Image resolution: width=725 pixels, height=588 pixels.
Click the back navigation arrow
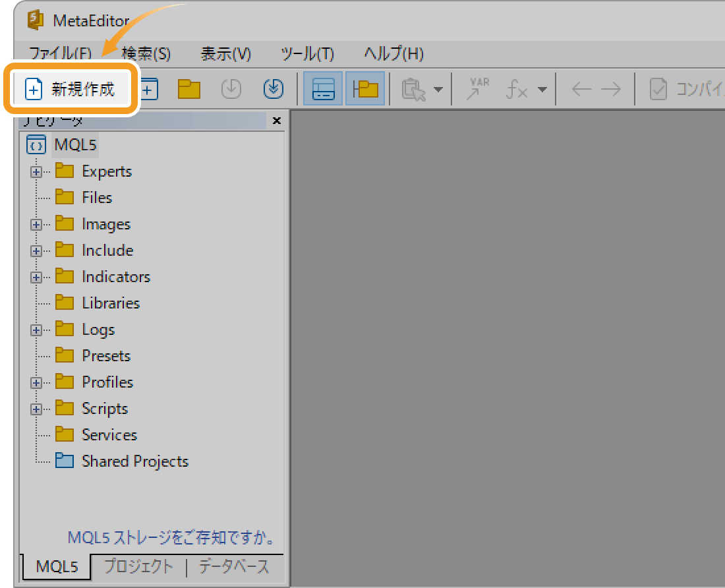(581, 89)
